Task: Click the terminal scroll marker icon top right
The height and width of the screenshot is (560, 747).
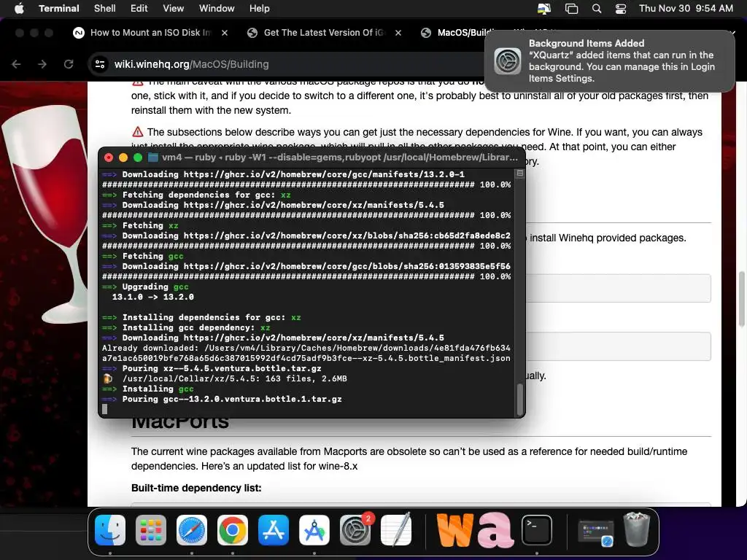Action: point(519,174)
